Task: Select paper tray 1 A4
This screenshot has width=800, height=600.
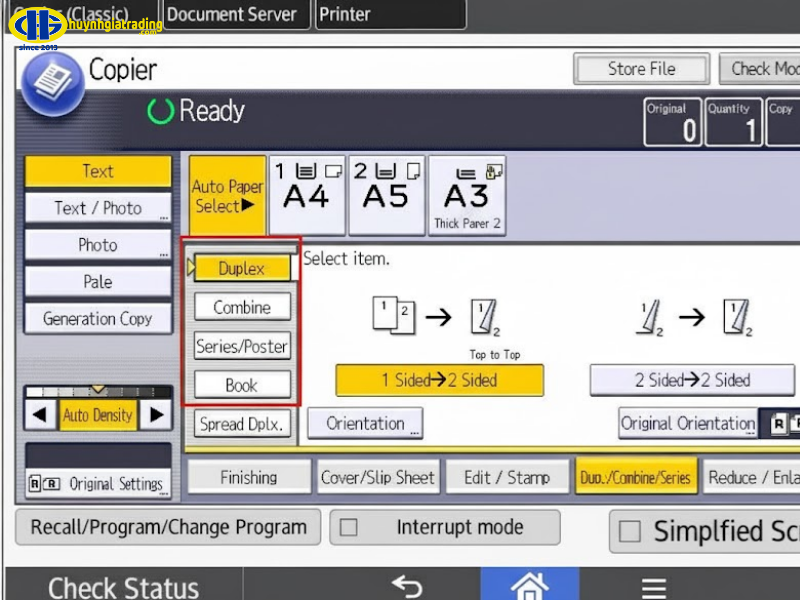Action: click(x=307, y=194)
